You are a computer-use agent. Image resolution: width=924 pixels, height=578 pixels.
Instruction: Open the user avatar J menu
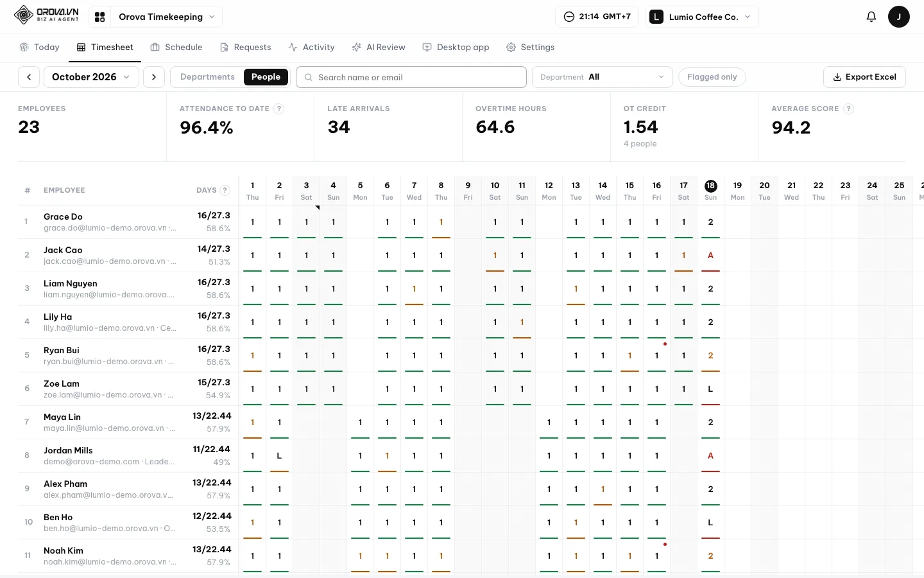898,17
